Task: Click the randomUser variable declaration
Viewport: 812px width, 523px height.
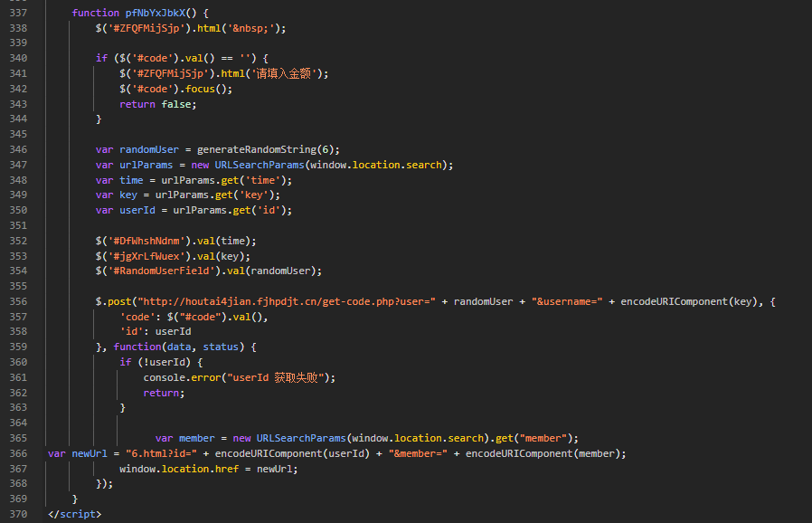Action: click(149, 149)
